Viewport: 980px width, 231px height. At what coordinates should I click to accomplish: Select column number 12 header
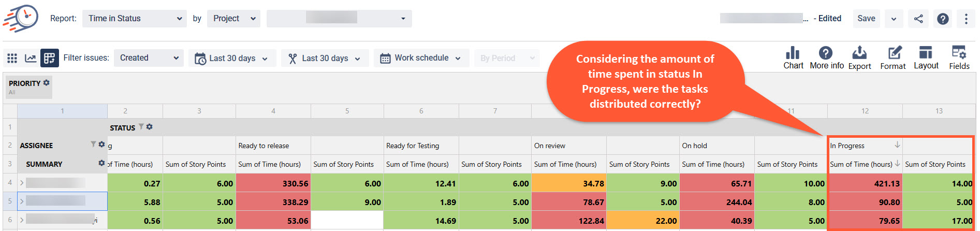pos(865,111)
